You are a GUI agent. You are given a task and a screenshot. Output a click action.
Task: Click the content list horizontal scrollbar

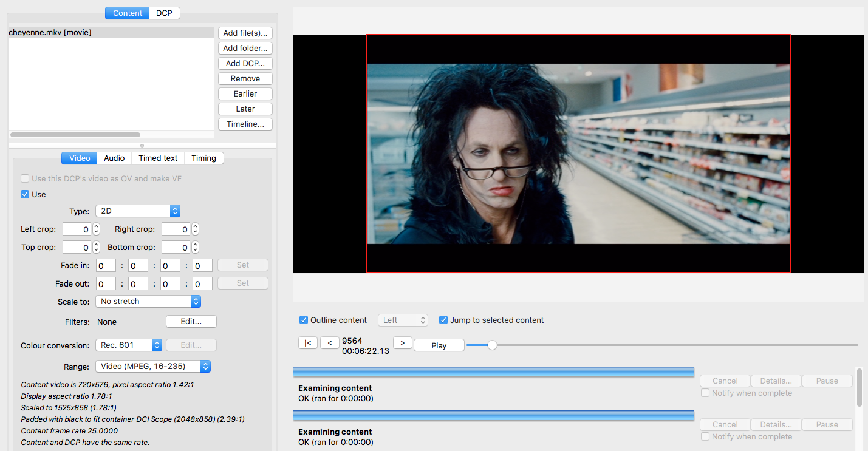(75, 135)
